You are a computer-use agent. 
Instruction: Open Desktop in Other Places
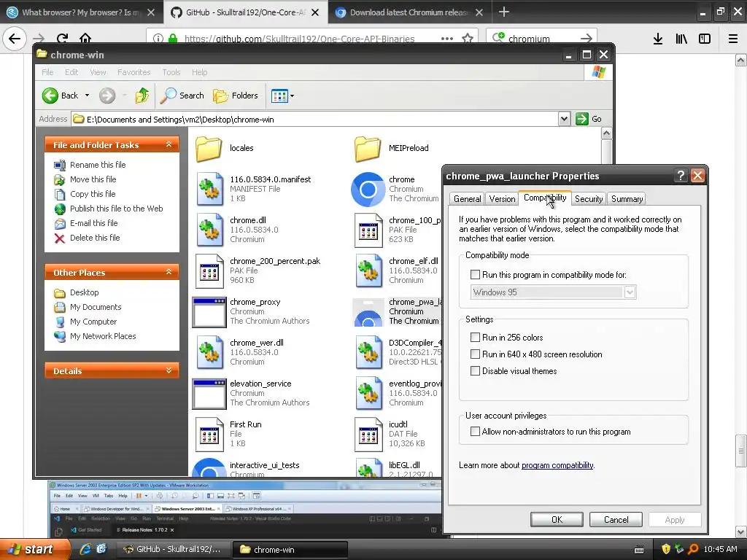point(85,292)
